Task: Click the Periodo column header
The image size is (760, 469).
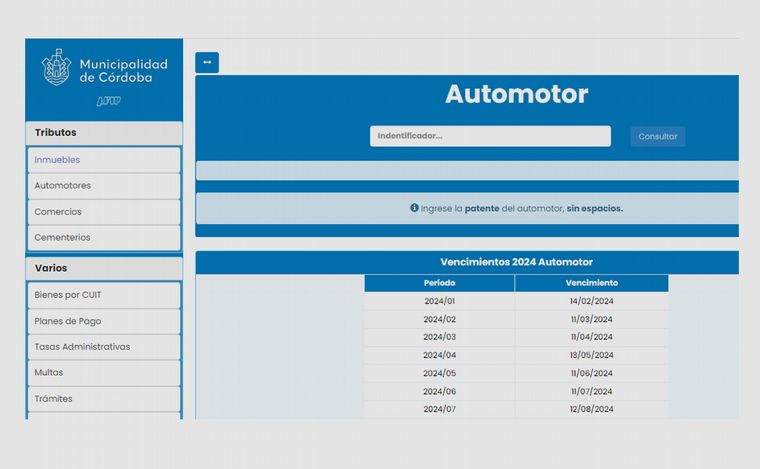Action: pos(439,283)
